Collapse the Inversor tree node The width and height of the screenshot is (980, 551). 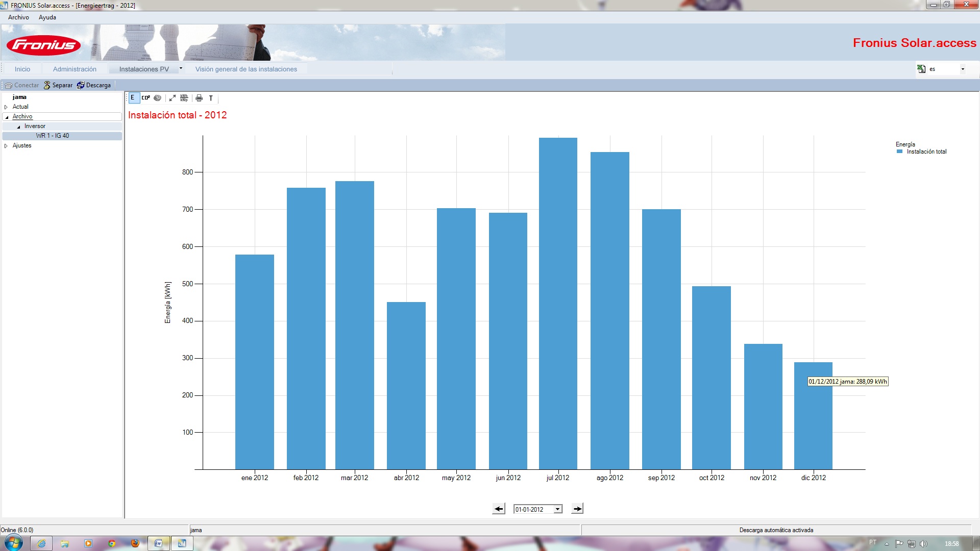19,127
